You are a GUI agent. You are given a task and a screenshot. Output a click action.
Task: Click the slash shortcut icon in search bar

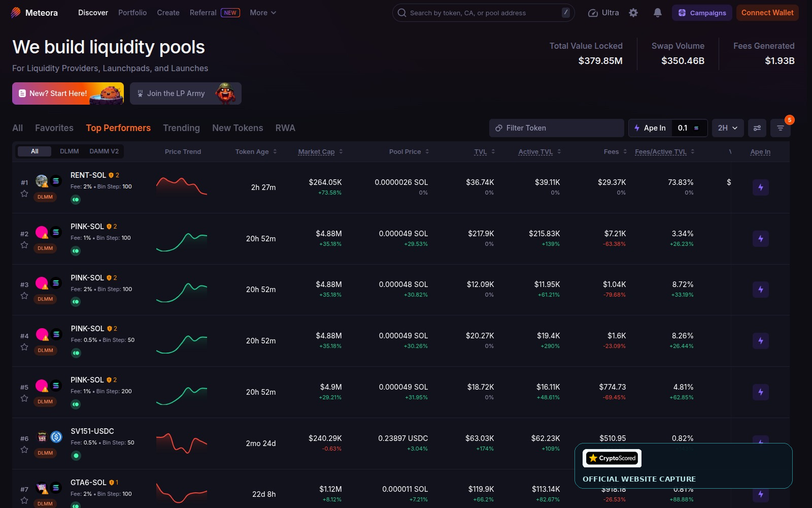566,13
